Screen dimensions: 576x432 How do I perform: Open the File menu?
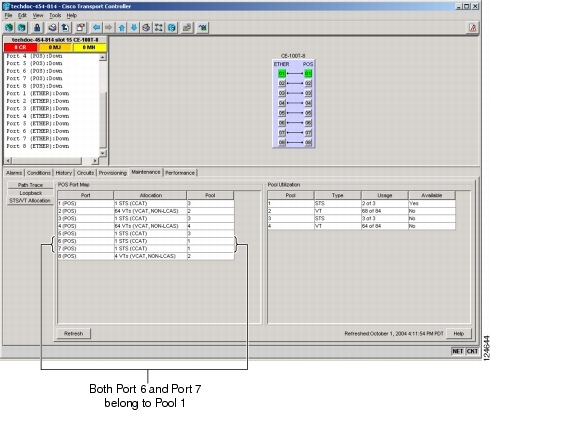(x=8, y=15)
